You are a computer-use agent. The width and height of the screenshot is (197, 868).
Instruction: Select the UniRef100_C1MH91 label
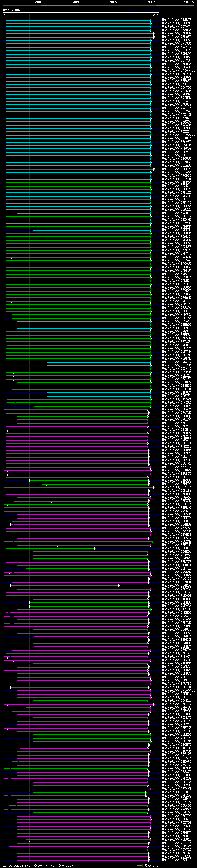[x=177, y=406]
